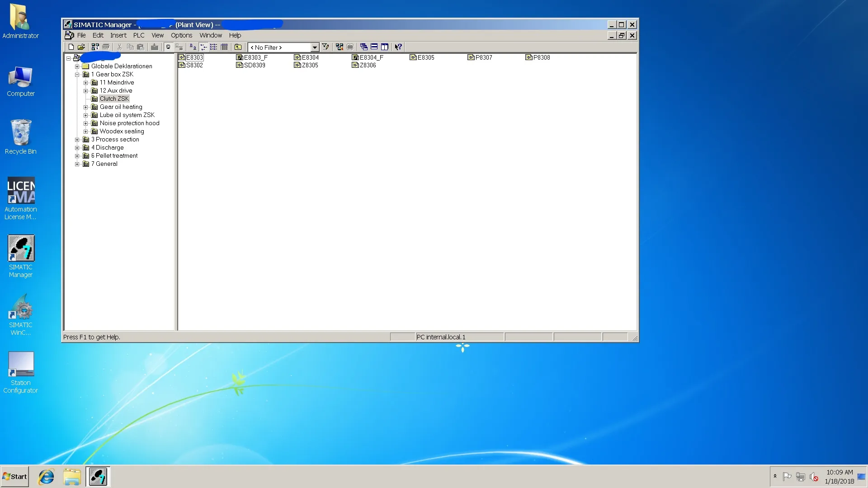Switch to Small Icons view

pyautogui.click(x=203, y=47)
